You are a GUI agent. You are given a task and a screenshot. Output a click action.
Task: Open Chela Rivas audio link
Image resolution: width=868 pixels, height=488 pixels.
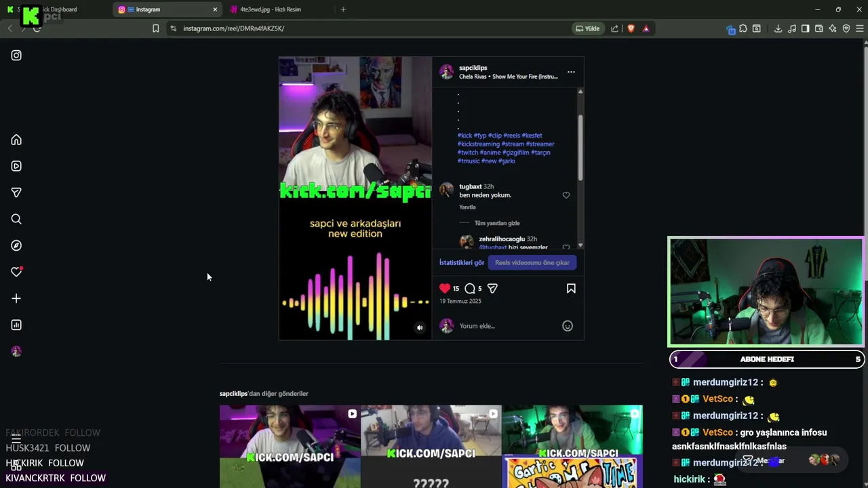509,77
